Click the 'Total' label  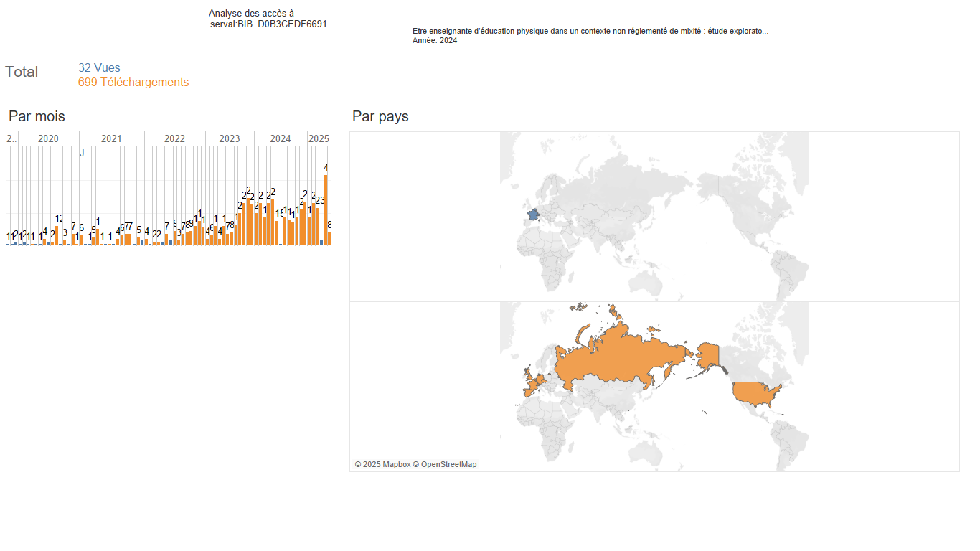(22, 72)
